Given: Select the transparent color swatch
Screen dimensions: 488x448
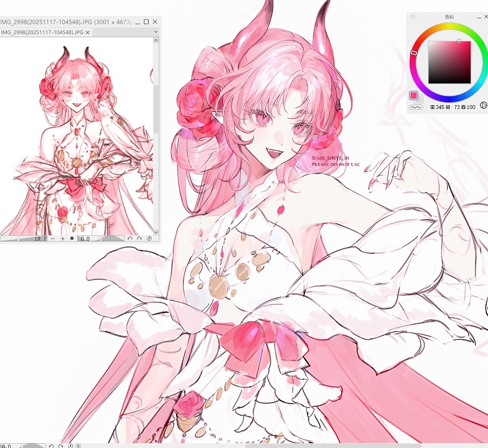Looking at the screenshot, I should click(416, 107).
